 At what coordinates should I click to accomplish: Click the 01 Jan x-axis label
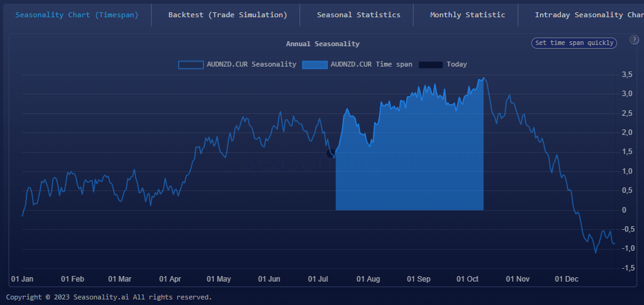22,279
